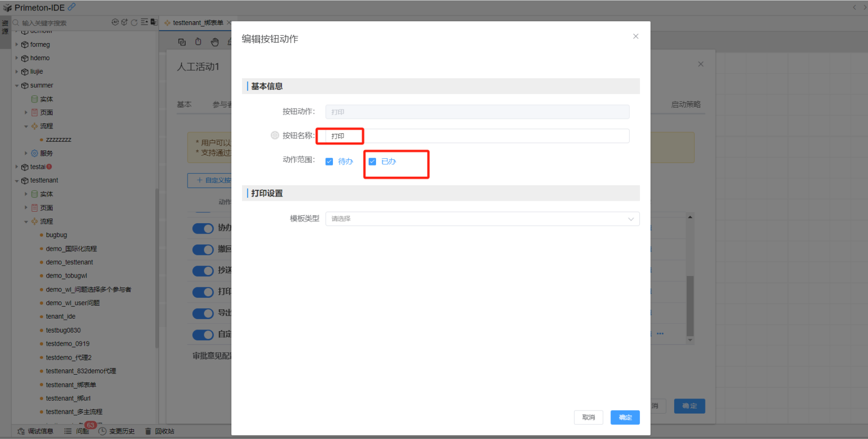Uncheck the 已办 checkbox
Image resolution: width=868 pixels, height=439 pixels.
372,162
